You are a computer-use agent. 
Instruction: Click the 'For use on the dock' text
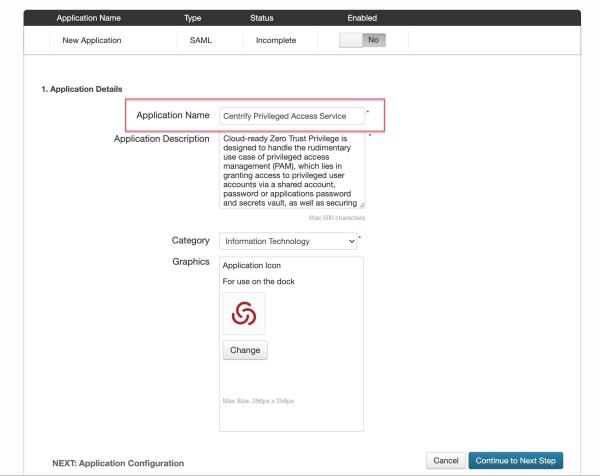tap(259, 281)
